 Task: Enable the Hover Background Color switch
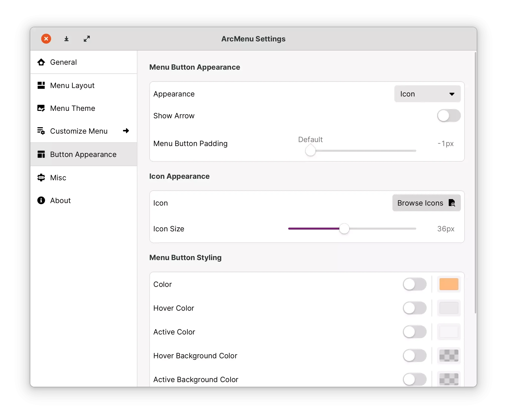tap(415, 356)
